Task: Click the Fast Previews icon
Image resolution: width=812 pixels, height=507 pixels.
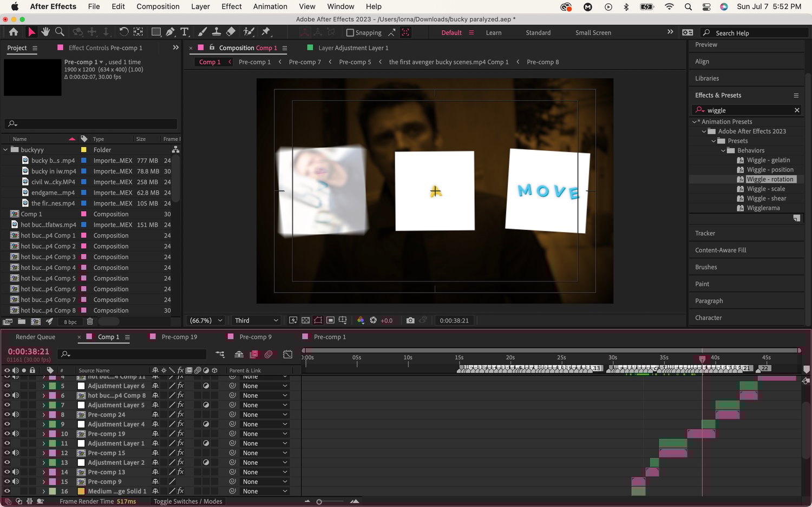Action: [x=293, y=320]
